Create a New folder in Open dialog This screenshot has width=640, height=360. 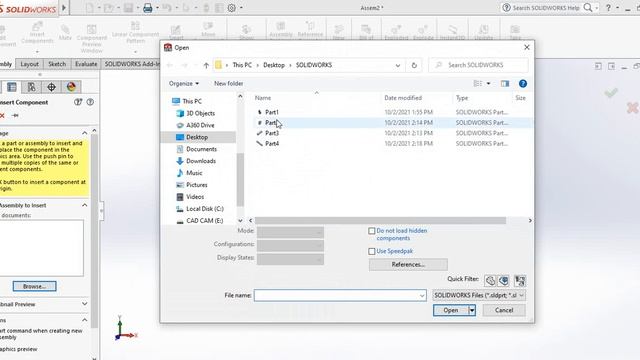point(229,84)
